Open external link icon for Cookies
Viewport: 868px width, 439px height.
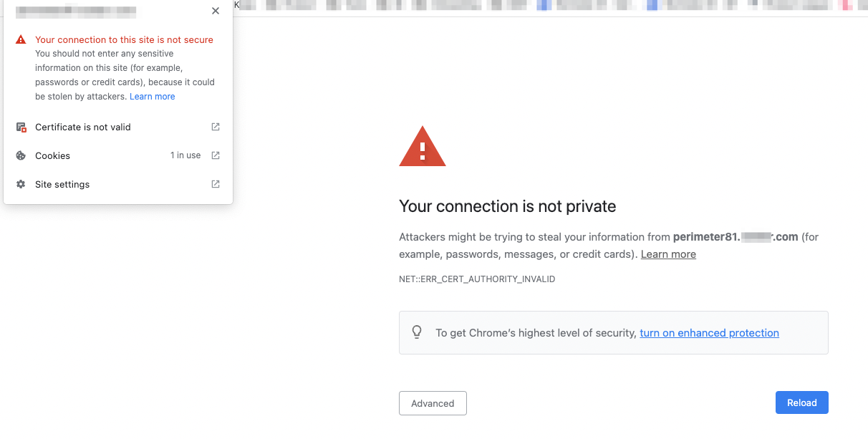(x=216, y=155)
